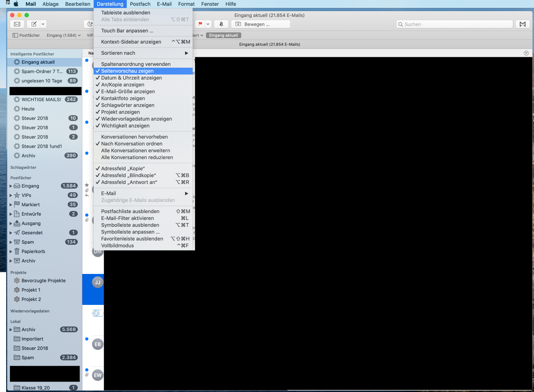This screenshot has width=534, height=392.
Task: Open the Bearbeiten menu
Action: click(x=78, y=4)
